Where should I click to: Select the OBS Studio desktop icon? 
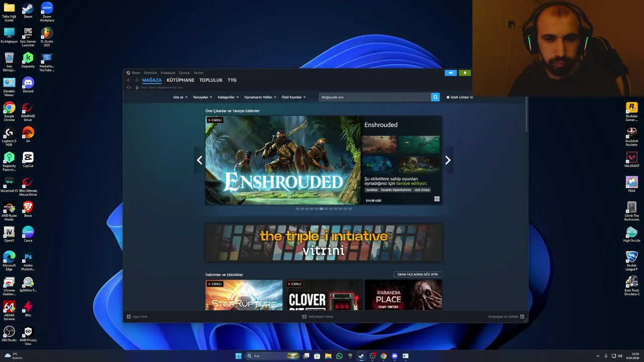point(9,334)
